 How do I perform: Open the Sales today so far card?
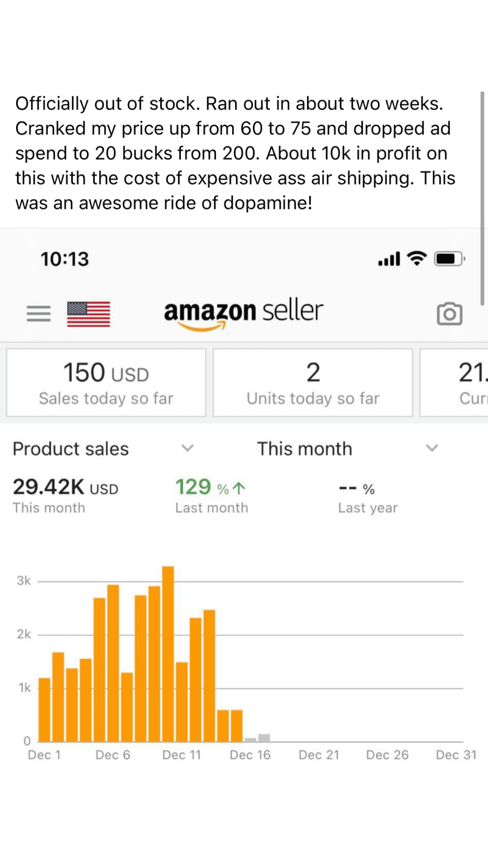[x=106, y=382]
